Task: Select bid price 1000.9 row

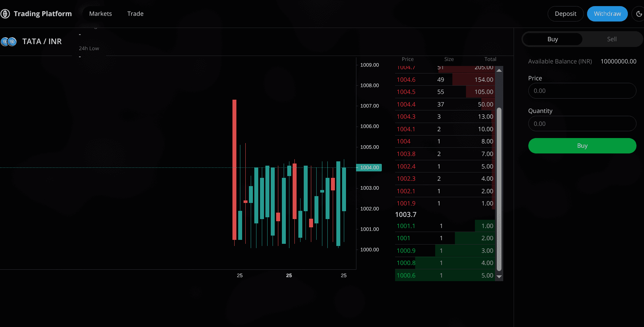Action: [445, 251]
